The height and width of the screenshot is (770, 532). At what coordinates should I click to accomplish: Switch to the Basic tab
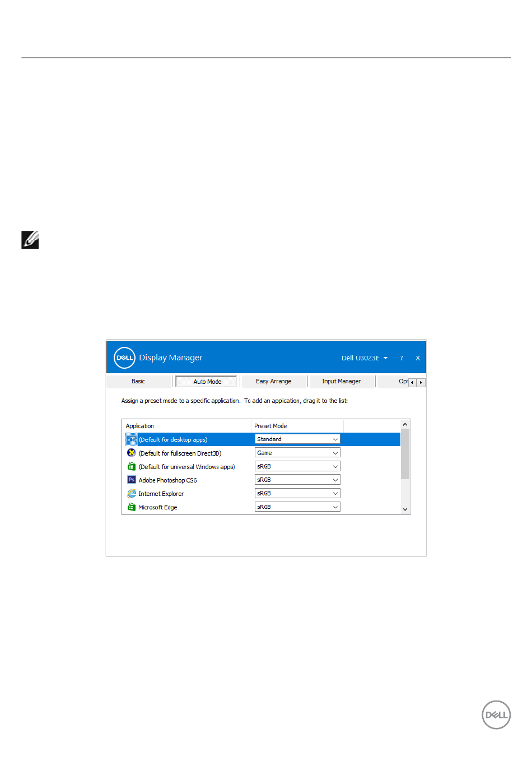(138, 382)
